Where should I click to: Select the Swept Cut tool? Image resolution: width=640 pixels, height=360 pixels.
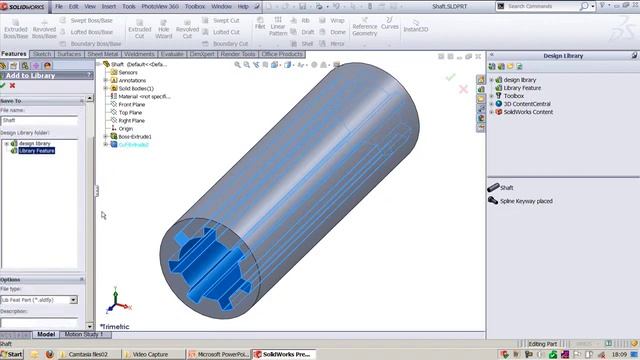coord(221,20)
